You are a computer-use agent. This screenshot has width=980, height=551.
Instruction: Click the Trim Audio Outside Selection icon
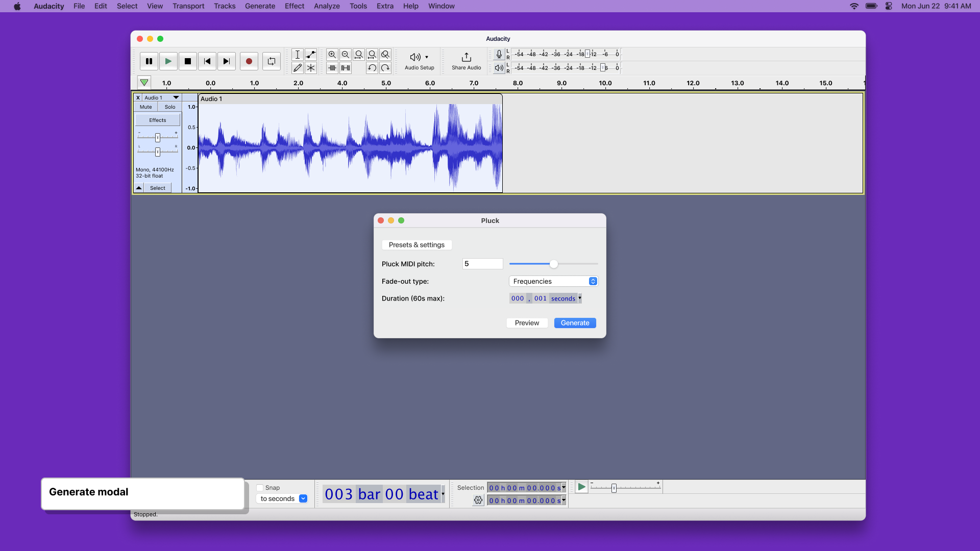coord(332,67)
